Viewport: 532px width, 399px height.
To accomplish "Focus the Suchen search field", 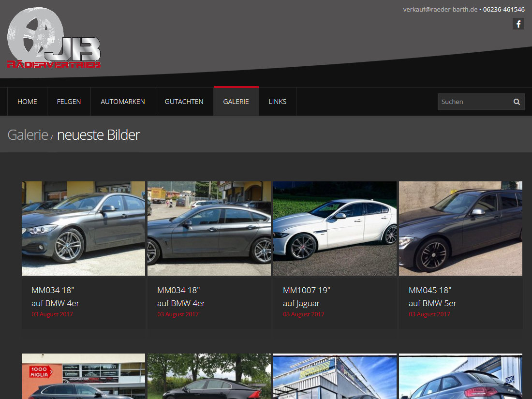I will pos(474,102).
